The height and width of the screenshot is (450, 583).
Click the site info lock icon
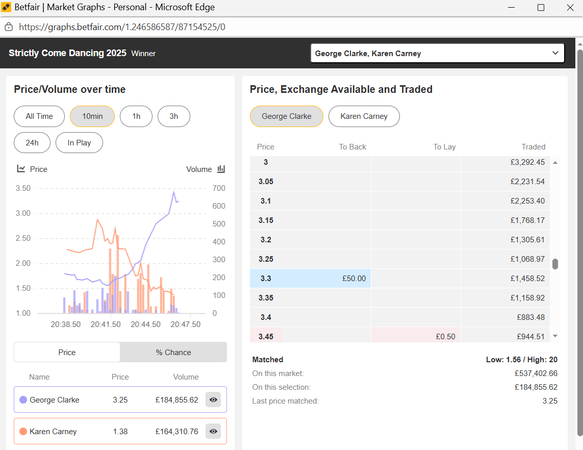9,27
